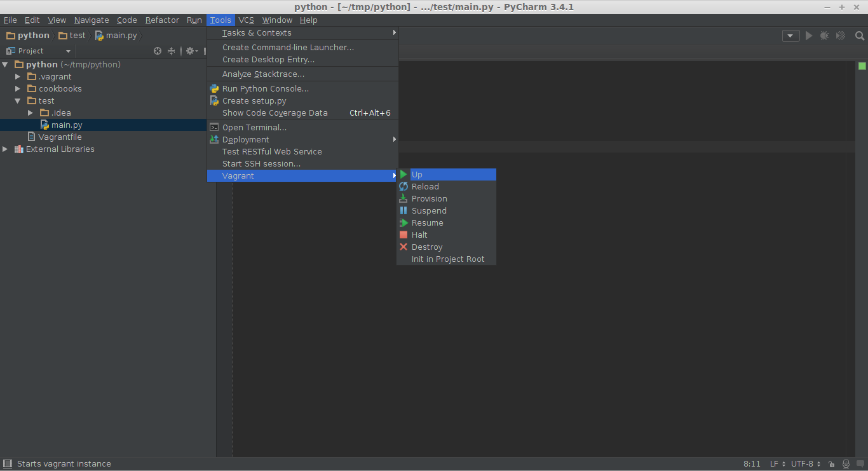Screen dimensions: 868x471
Task: Choose Show Code Coverage Data
Action: click(302, 113)
